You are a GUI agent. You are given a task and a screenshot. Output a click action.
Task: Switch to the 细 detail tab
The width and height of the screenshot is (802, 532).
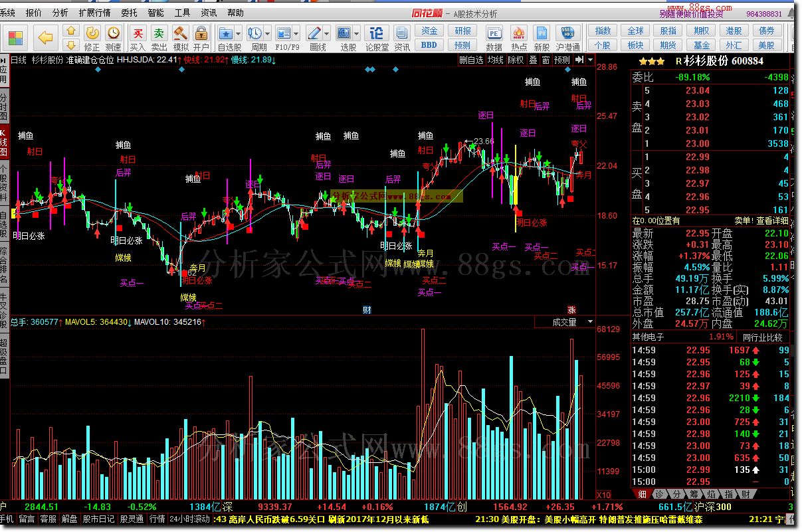[641, 494]
